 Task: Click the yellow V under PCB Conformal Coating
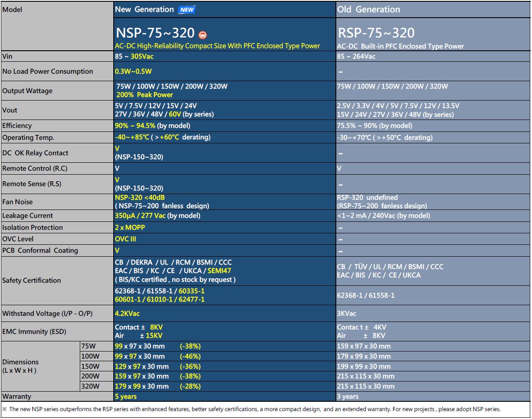[117, 251]
